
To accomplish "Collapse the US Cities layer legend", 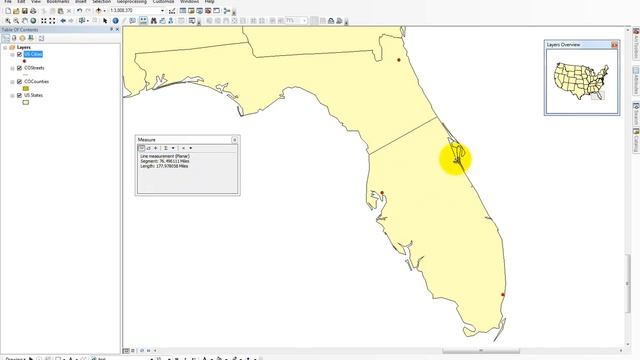I will pyautogui.click(x=12, y=54).
